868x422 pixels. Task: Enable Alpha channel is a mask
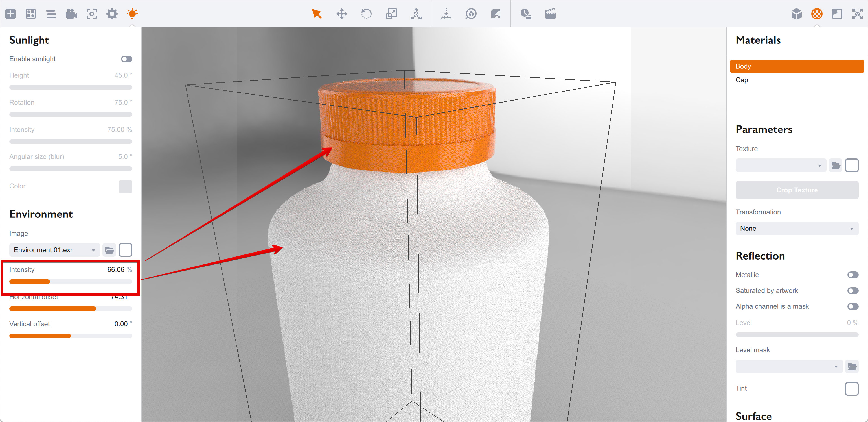pos(852,307)
